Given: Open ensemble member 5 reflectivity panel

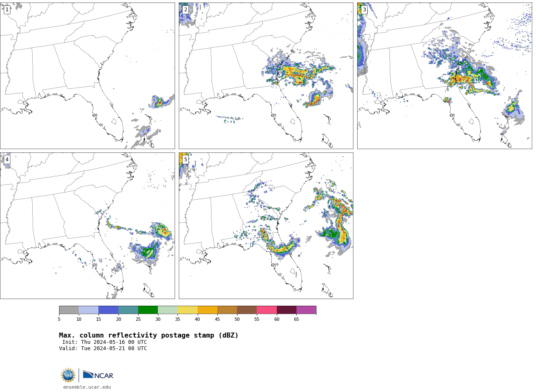Looking at the screenshot, I should (266, 226).
